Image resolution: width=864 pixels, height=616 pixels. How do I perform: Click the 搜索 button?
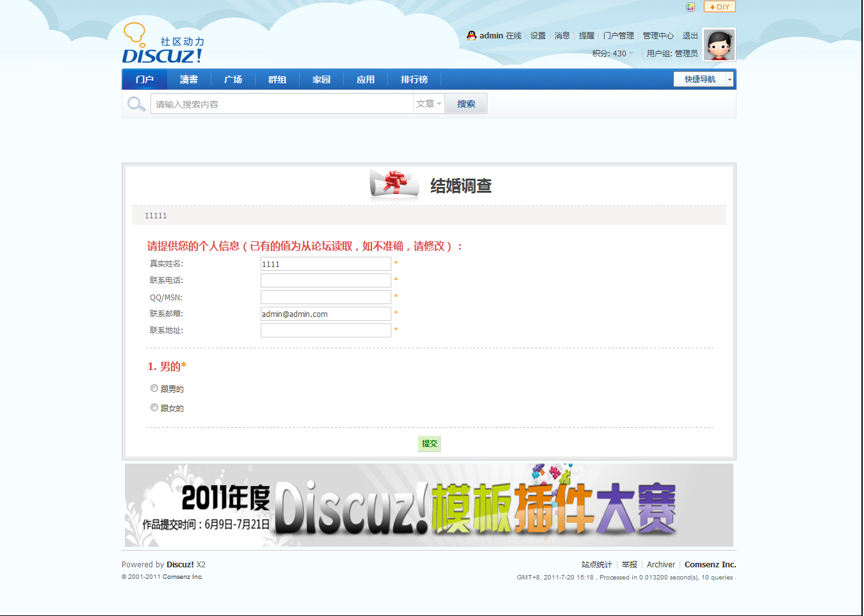466,104
